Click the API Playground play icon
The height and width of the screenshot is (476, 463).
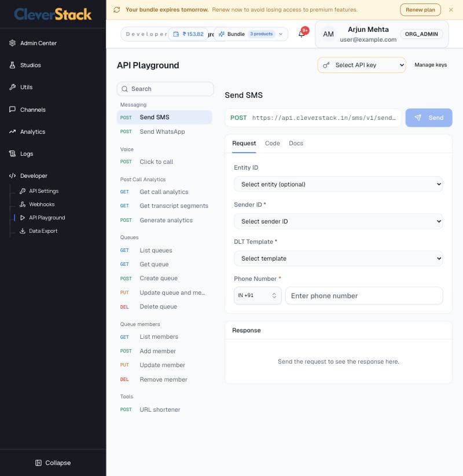23,218
